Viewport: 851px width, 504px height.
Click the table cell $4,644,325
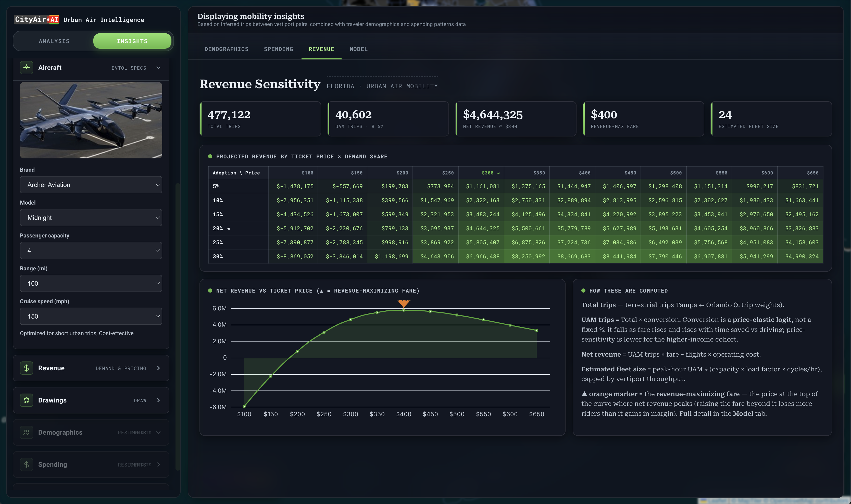(x=481, y=228)
